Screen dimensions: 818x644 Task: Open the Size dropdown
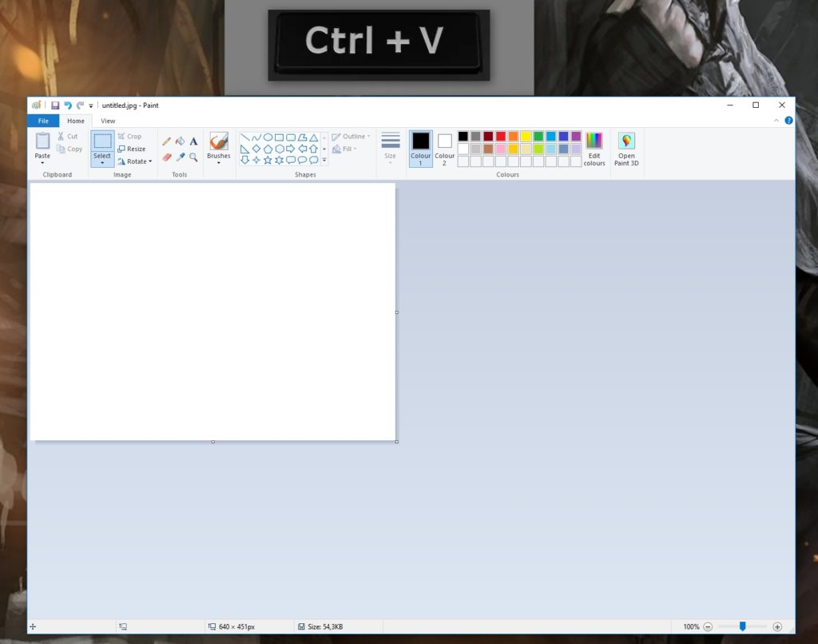[391, 149]
